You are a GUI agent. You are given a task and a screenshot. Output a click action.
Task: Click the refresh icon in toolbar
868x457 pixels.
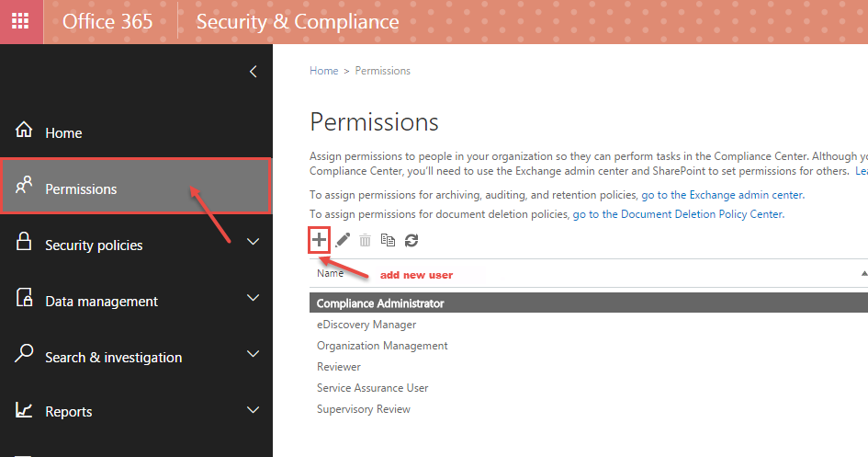pyautogui.click(x=411, y=240)
